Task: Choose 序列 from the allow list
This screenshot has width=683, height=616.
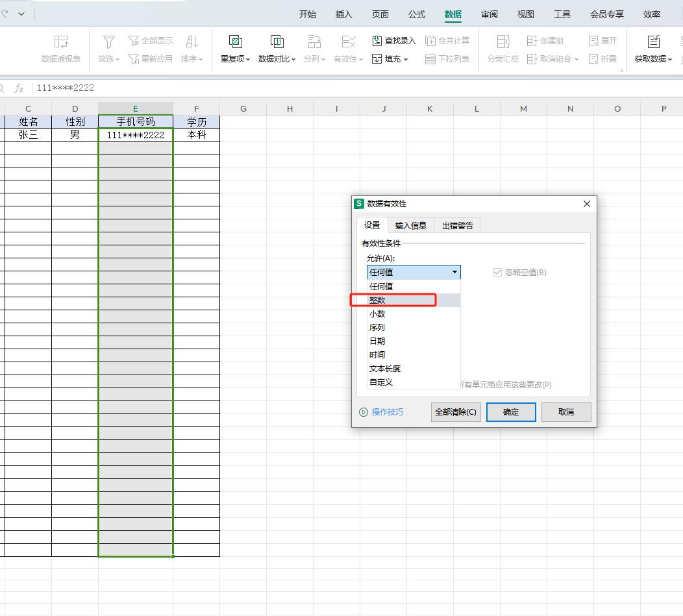Action: point(414,327)
